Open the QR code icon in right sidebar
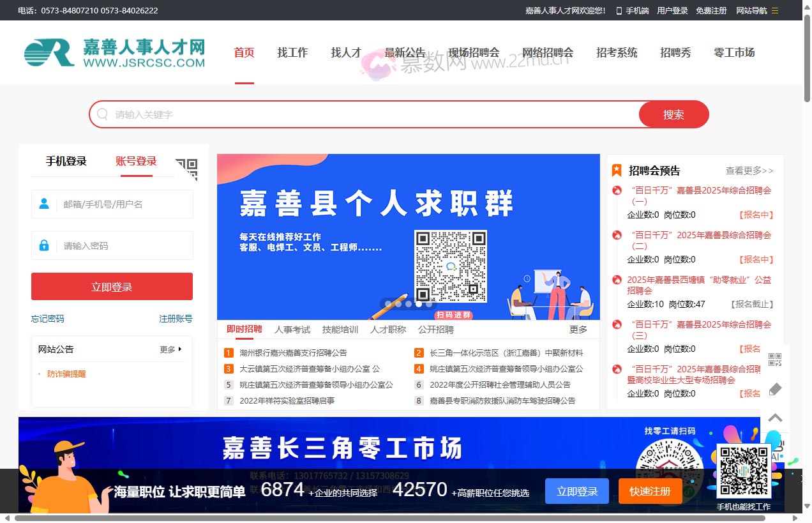The width and height of the screenshot is (812, 523). point(774,360)
